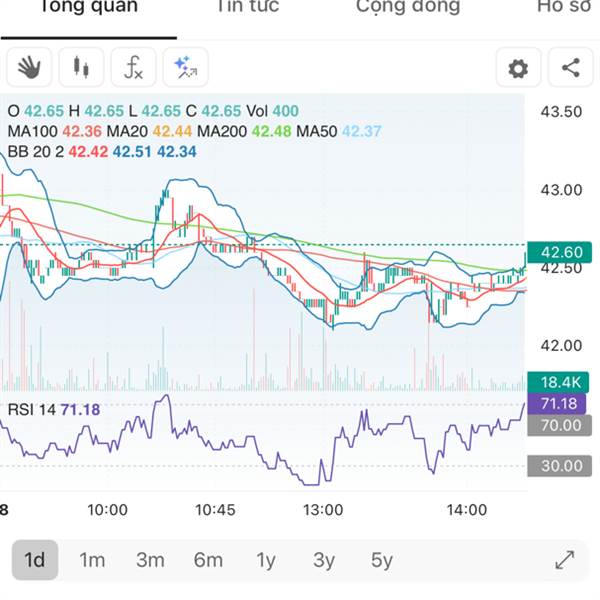This screenshot has width=600, height=600.
Task: Select the 1y time range
Action: point(266,560)
